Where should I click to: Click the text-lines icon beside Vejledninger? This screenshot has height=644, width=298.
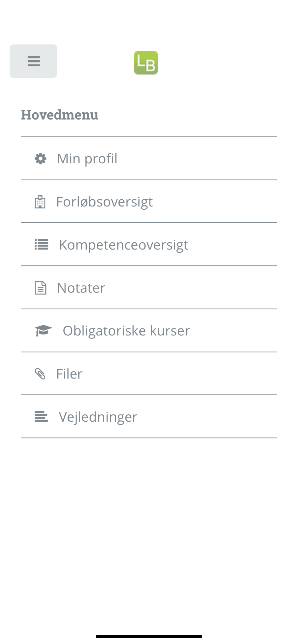coord(41,416)
